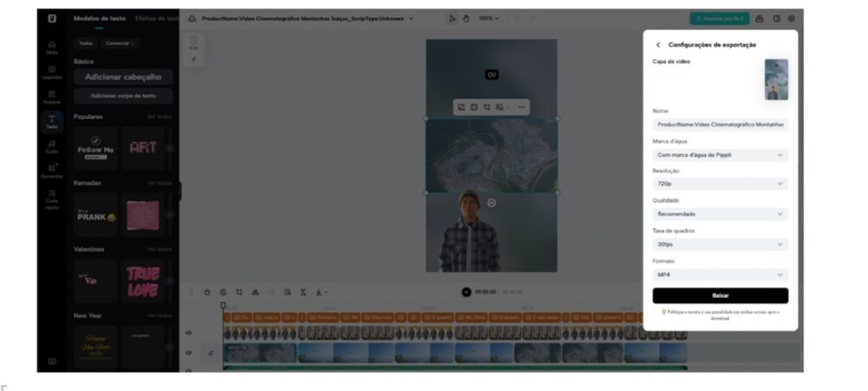This screenshot has width=868, height=391.
Task: Choose the TRUE LOVE text template
Action: pyautogui.click(x=142, y=282)
